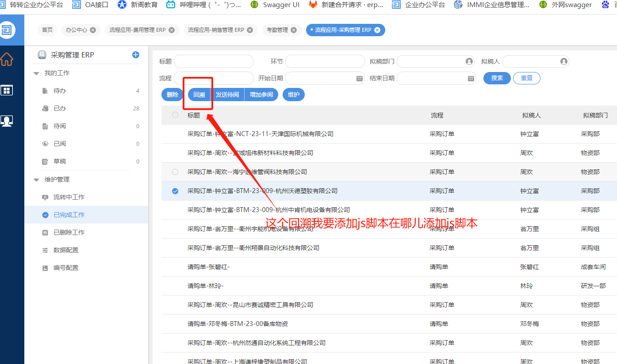The width and height of the screenshot is (617, 364).
Task: Click the 流程 column header
Action: 437,115
